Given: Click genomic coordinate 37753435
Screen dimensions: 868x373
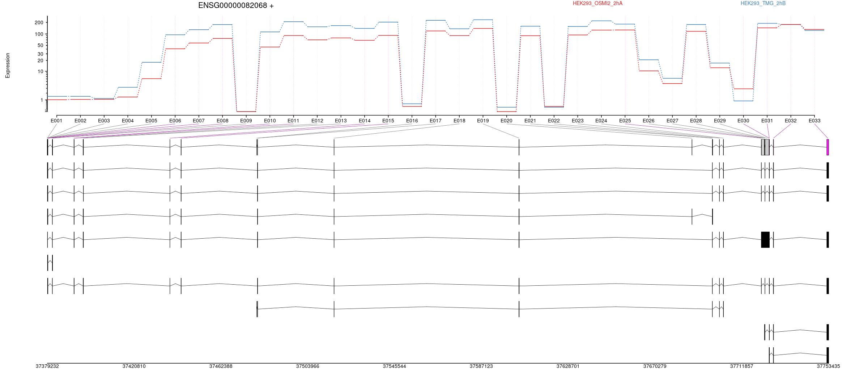Looking at the screenshot, I should [x=828, y=366].
